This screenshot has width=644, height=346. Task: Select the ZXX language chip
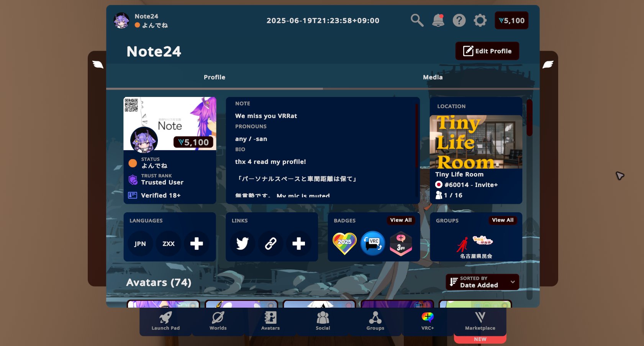(169, 244)
